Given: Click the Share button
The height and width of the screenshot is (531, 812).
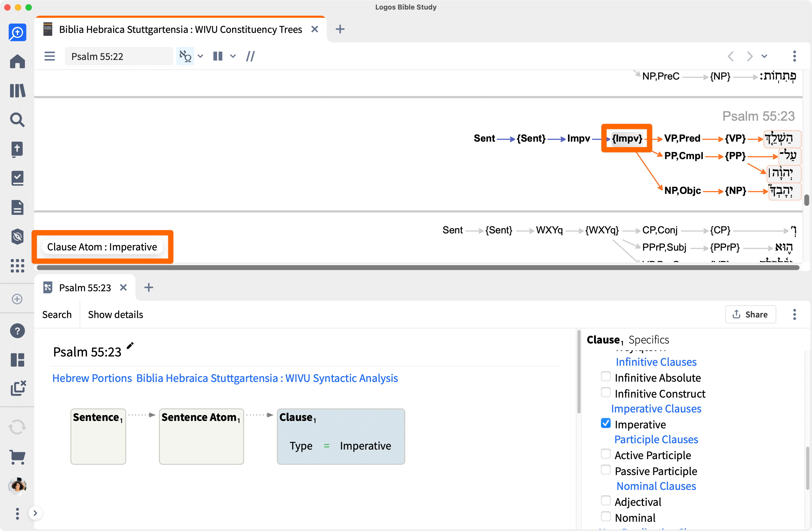Looking at the screenshot, I should coord(751,315).
